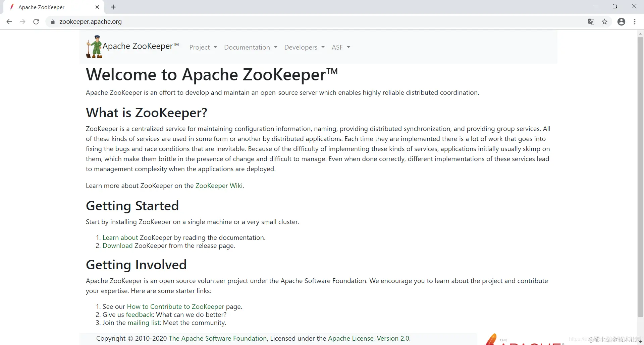
Task: Open Chrome's three-dot menu
Action: 635,22
